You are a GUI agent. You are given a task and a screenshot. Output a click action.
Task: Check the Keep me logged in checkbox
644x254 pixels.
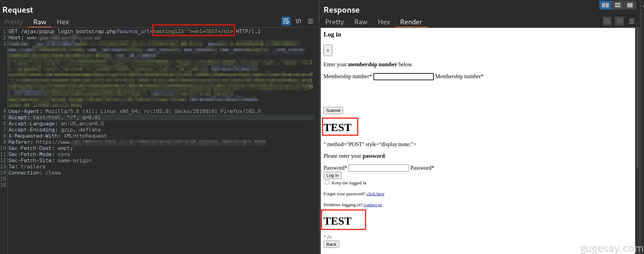click(x=327, y=182)
